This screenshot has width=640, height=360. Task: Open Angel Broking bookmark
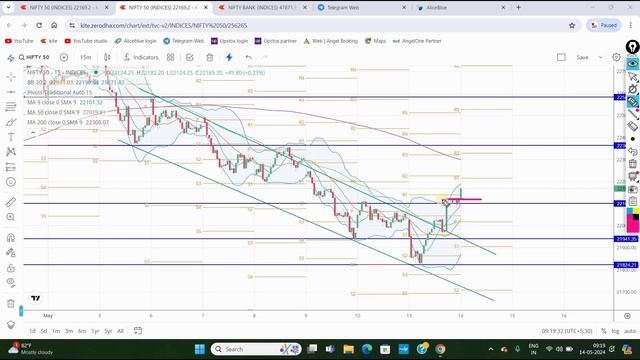pyautogui.click(x=330, y=41)
